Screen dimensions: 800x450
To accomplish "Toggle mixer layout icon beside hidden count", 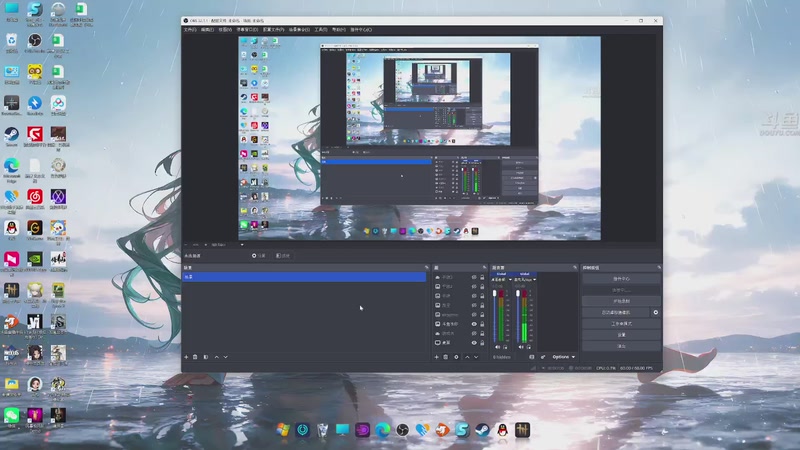I will [x=532, y=357].
